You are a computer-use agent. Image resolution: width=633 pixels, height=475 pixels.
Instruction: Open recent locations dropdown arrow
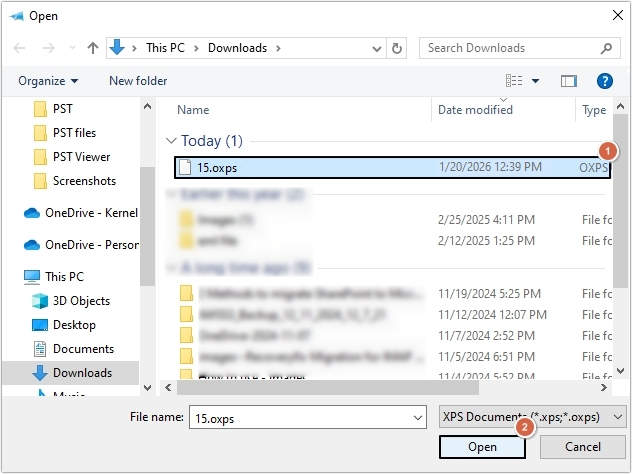(x=72, y=48)
